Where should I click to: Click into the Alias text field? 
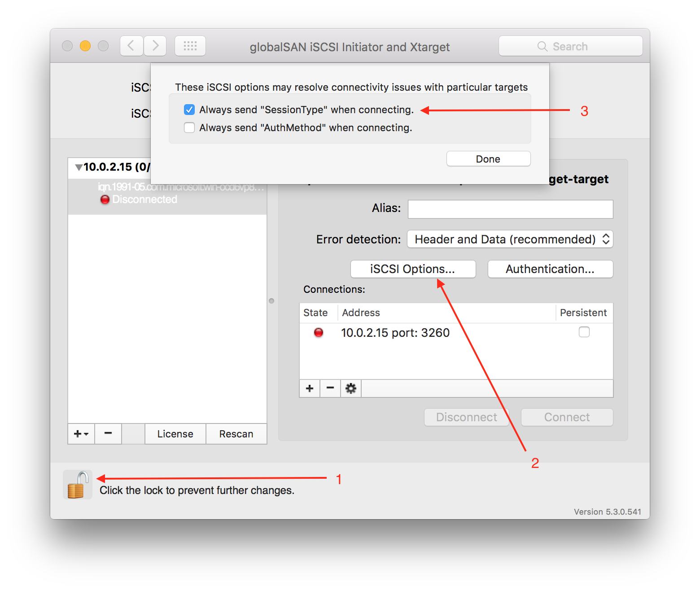pyautogui.click(x=511, y=209)
